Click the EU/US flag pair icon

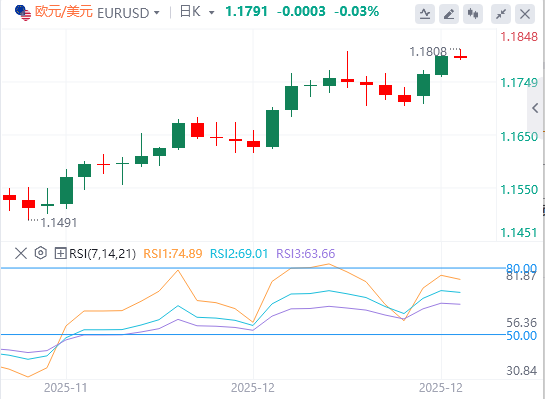tap(23, 13)
